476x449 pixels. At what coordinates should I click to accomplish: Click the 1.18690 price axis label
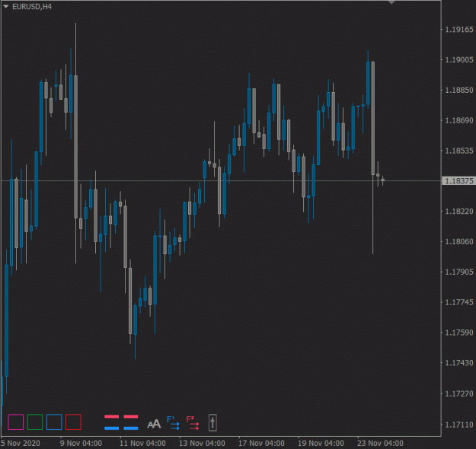tap(459, 120)
